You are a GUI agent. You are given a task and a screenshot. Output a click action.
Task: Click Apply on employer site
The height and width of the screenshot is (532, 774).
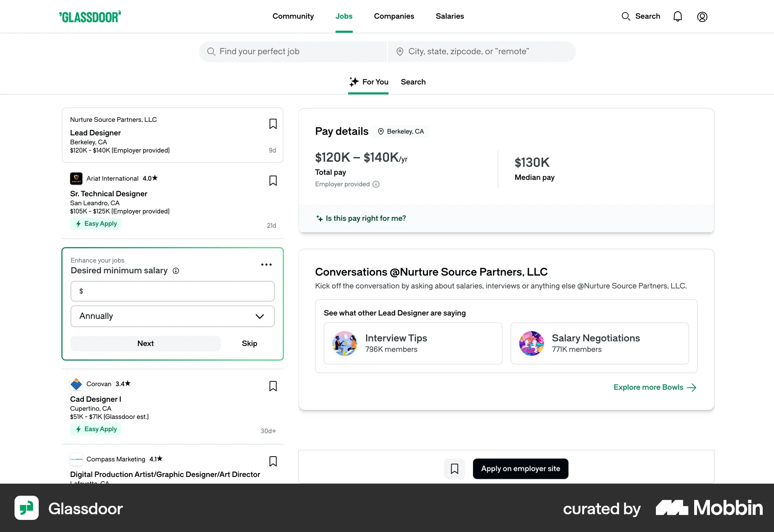click(520, 469)
